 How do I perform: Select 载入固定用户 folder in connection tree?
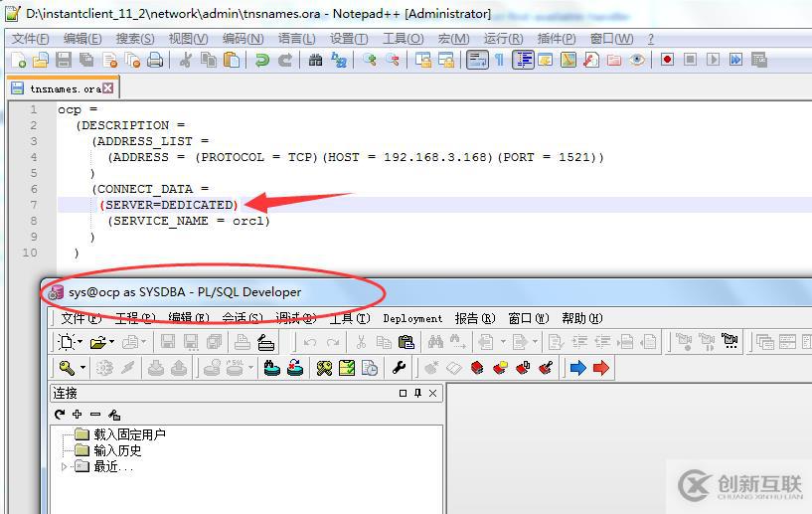tap(129, 434)
